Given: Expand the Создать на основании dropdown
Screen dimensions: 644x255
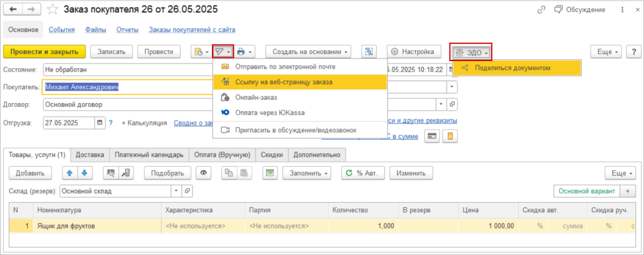Looking at the screenshot, I should click(x=308, y=52).
